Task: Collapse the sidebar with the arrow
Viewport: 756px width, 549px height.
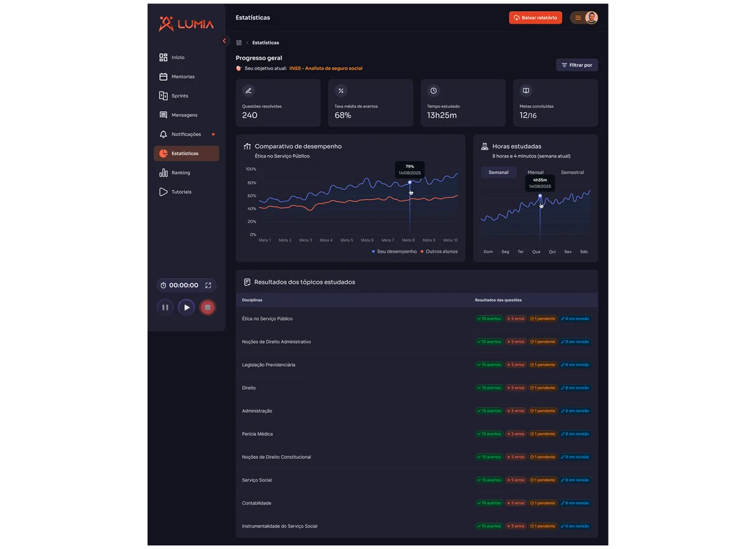Action: click(224, 41)
